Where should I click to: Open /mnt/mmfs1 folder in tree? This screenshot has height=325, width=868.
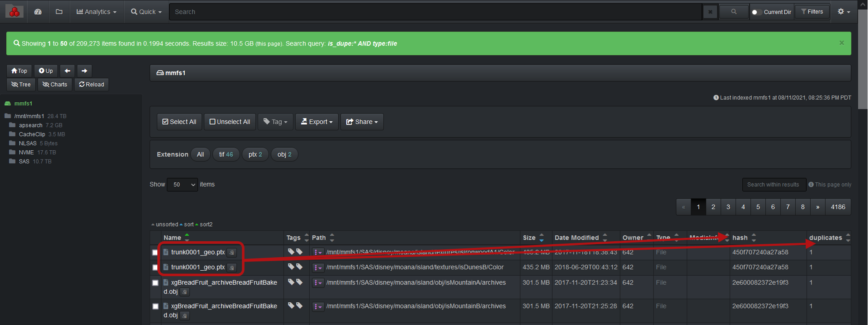(x=29, y=116)
